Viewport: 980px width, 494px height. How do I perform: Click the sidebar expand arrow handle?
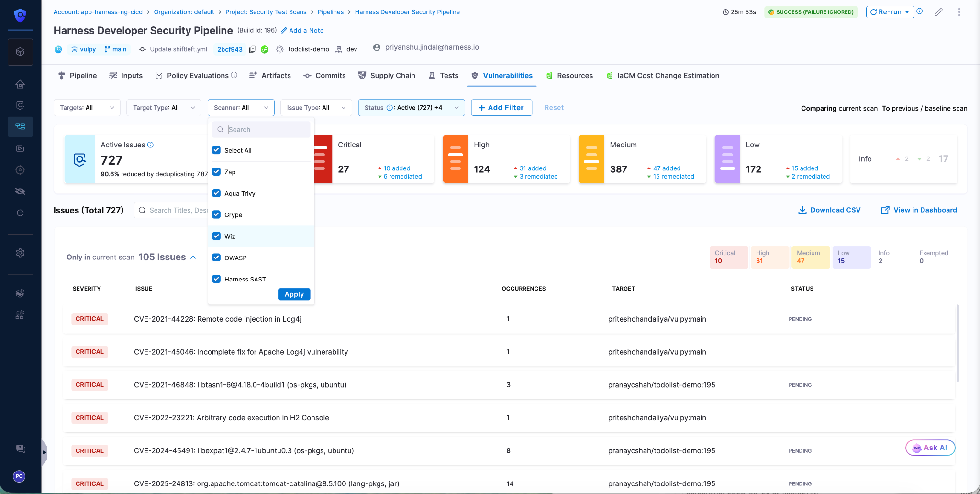pos(45,452)
